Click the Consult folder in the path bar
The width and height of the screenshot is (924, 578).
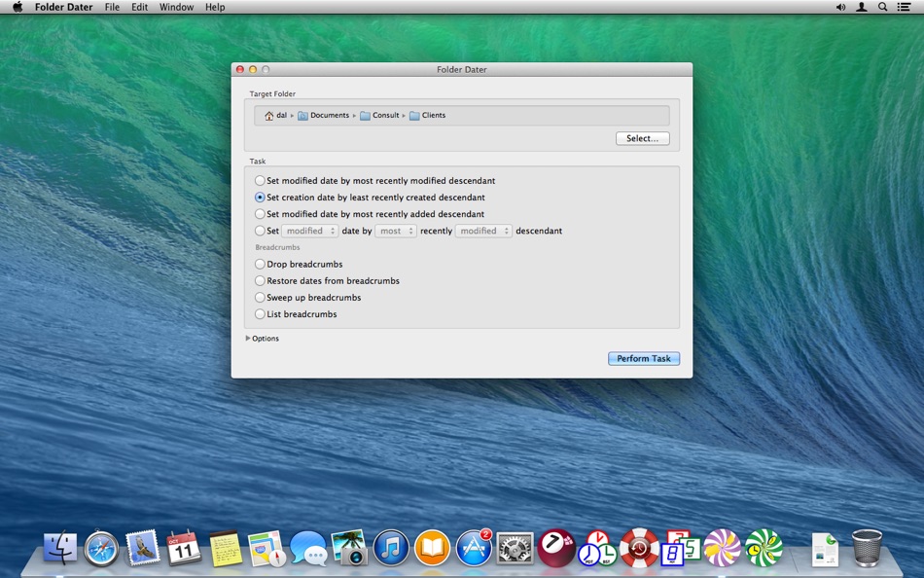pos(379,115)
